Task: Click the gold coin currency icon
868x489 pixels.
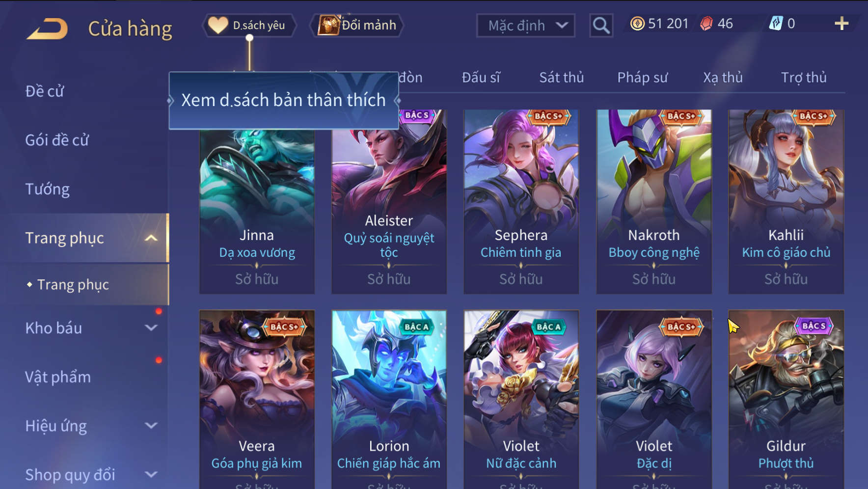Action: pyautogui.click(x=637, y=24)
